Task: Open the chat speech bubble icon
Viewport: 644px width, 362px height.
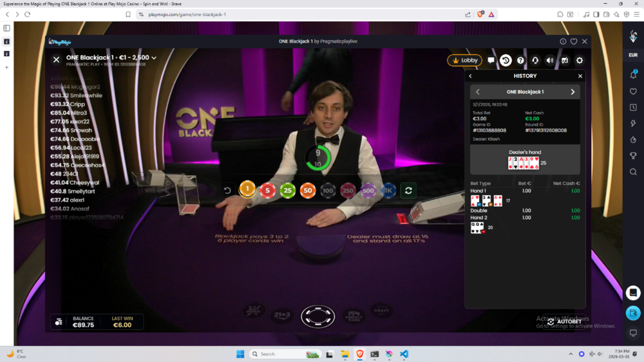Action: click(491, 61)
